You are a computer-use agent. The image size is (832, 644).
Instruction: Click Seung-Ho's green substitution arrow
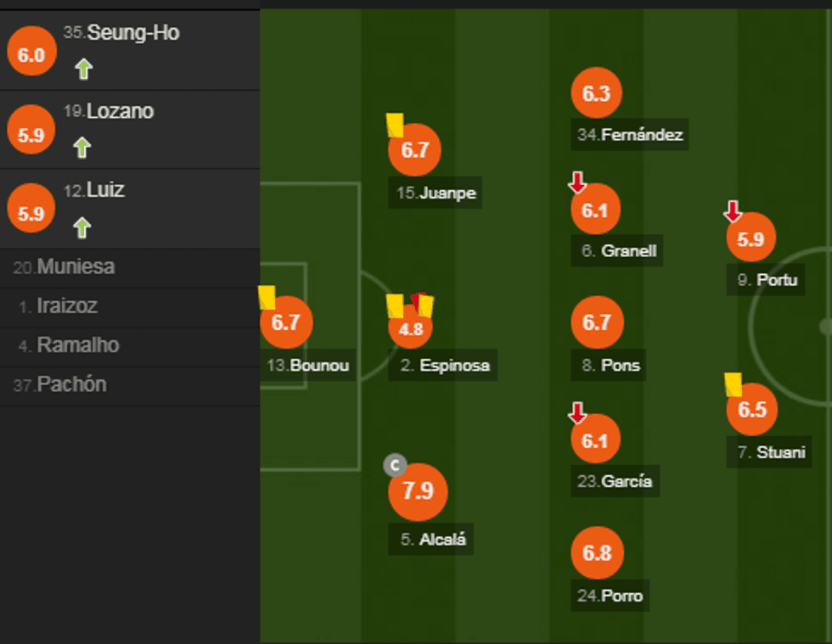click(x=83, y=69)
